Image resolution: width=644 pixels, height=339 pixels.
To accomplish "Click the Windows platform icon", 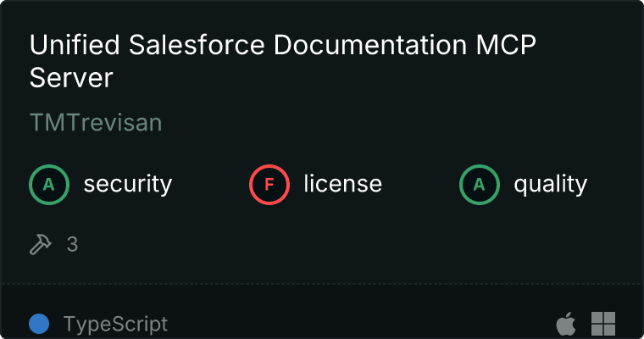I will click(602, 324).
